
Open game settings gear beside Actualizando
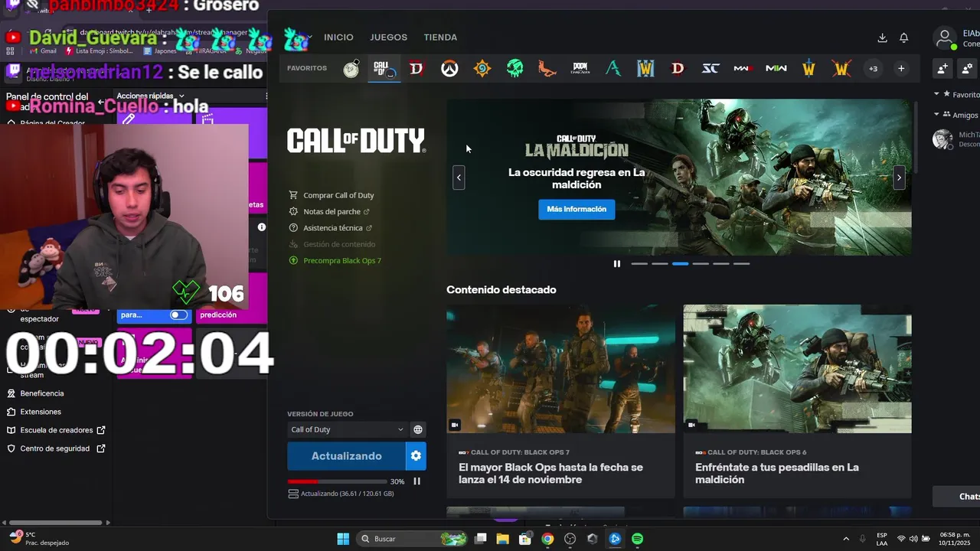416,456
